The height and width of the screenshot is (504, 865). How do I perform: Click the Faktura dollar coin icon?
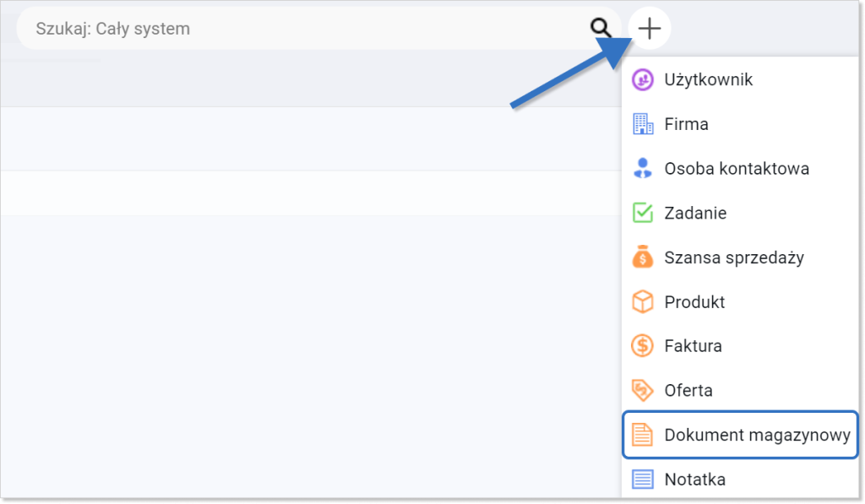click(x=643, y=346)
